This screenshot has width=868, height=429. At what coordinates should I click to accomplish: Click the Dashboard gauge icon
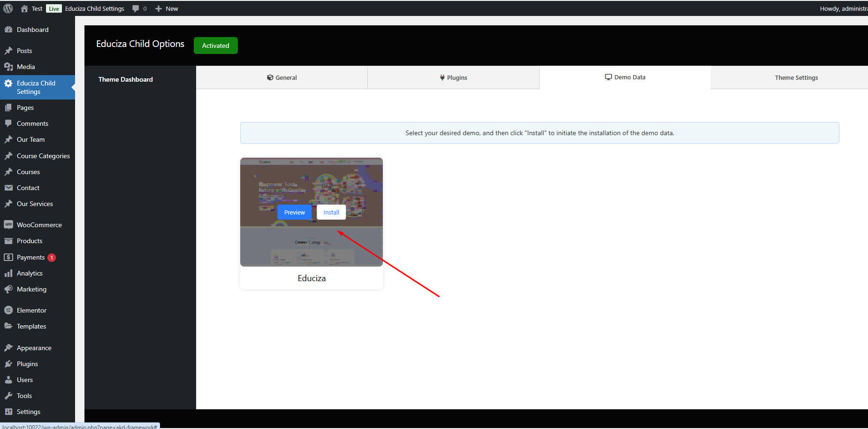(8, 30)
